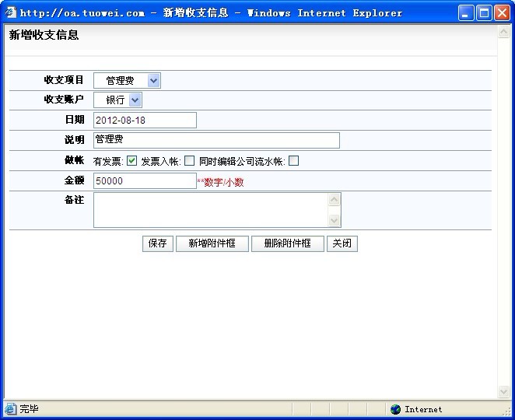The height and width of the screenshot is (420, 515).
Task: Maximize the browser window
Action: [x=485, y=12]
